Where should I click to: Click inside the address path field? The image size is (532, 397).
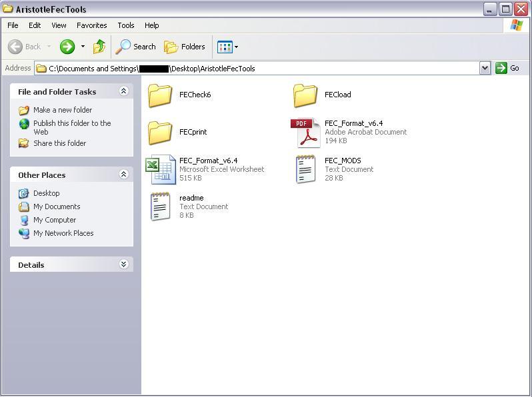[x=257, y=68]
